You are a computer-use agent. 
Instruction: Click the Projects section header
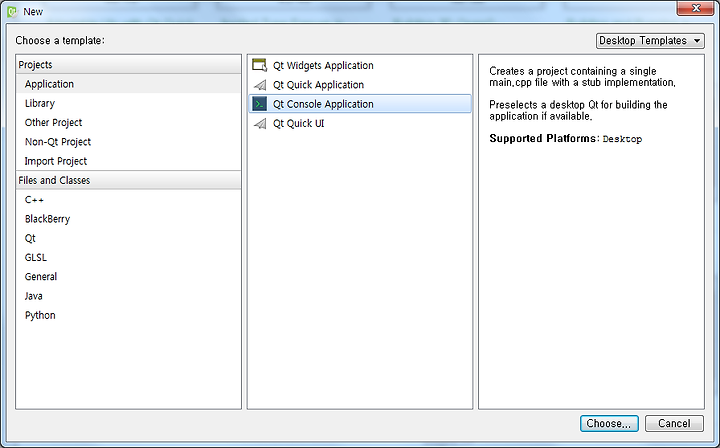[128, 65]
